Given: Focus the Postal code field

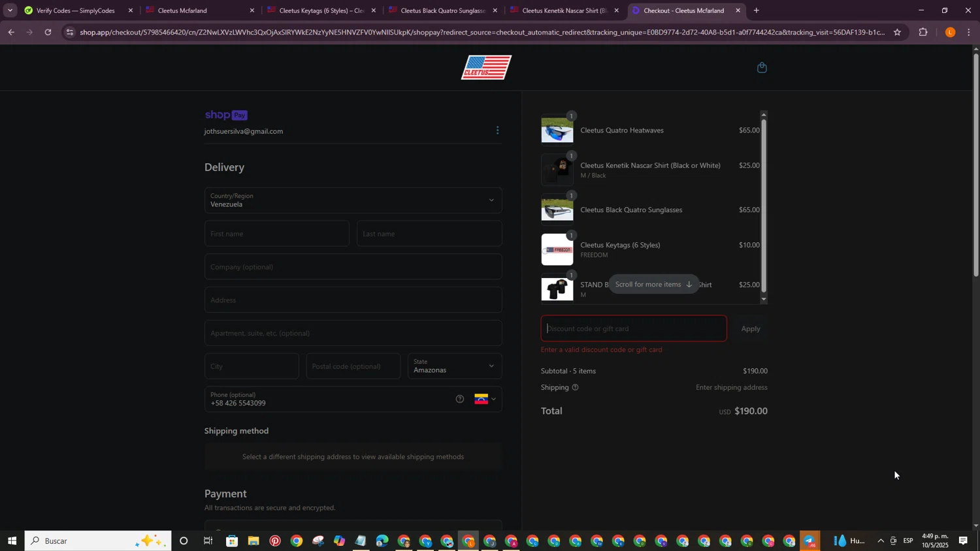Looking at the screenshot, I should (353, 366).
